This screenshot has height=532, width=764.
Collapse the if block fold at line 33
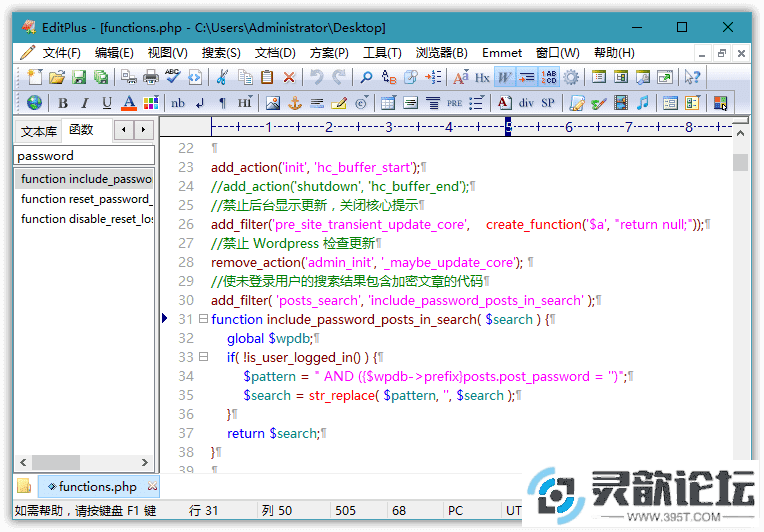pos(203,357)
